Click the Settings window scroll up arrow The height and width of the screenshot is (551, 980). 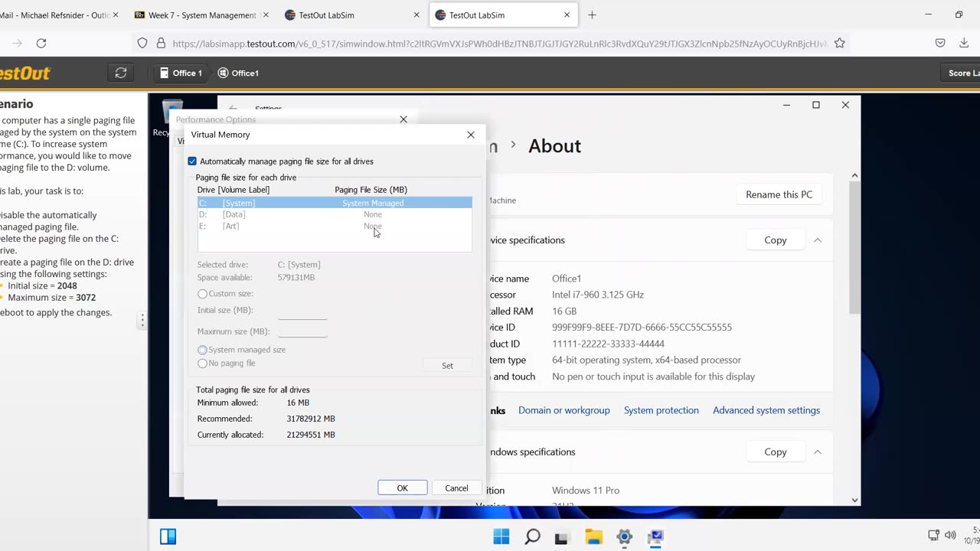tap(854, 177)
